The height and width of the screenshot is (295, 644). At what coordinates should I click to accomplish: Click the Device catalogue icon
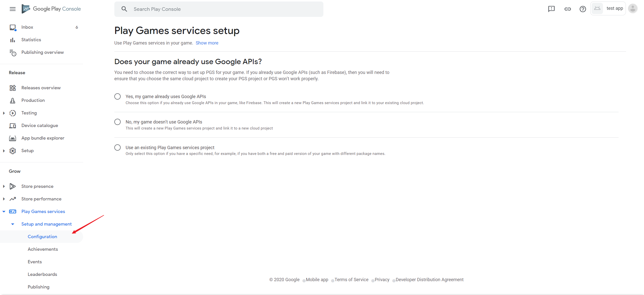(13, 125)
